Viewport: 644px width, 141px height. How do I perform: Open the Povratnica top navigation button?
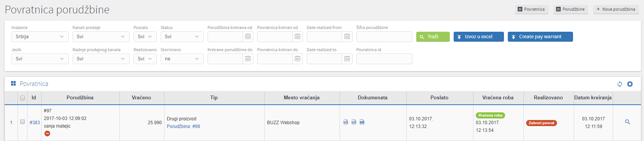[x=531, y=9]
